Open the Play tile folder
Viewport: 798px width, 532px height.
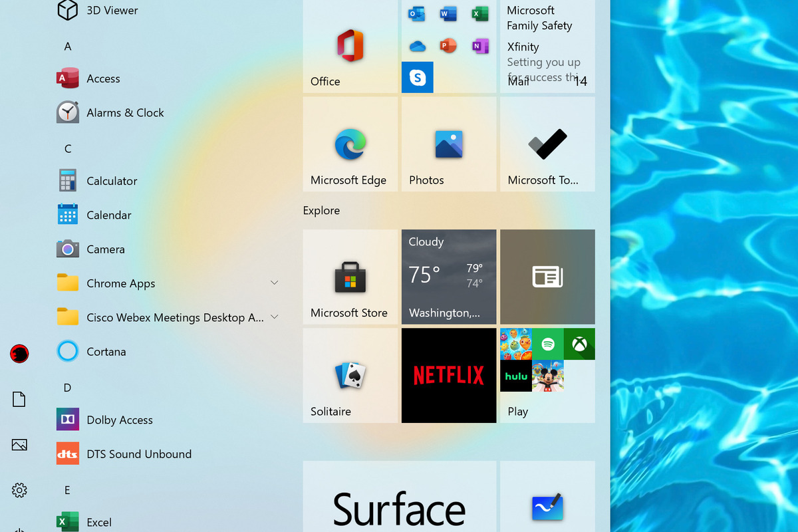pyautogui.click(x=547, y=376)
